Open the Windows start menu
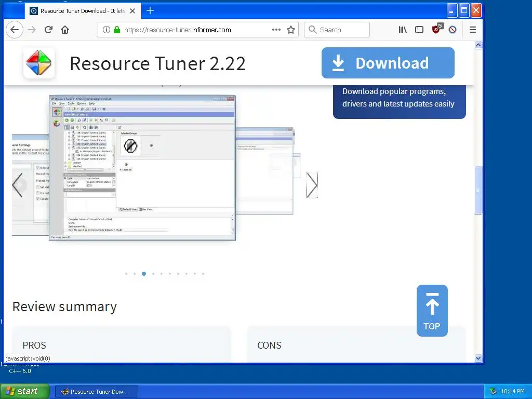 pos(25,391)
